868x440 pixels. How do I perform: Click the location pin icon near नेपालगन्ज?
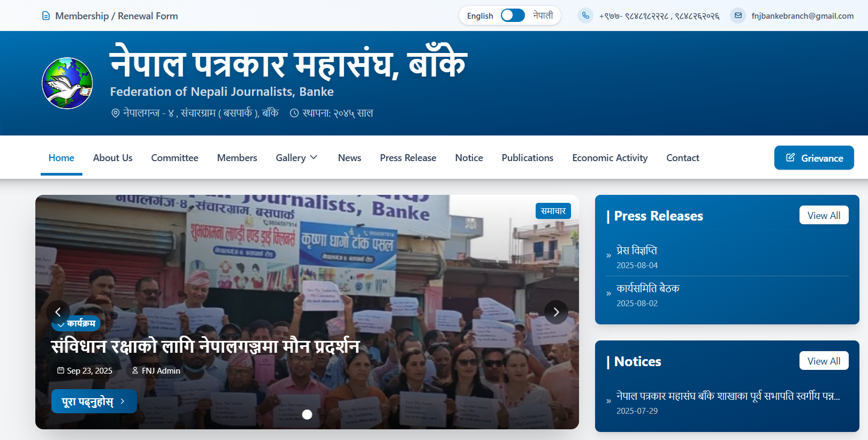(115, 113)
